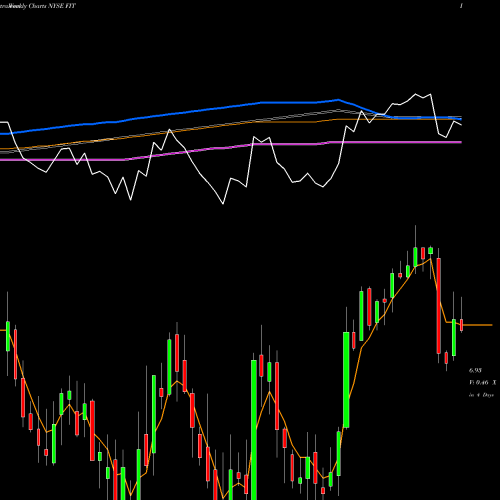Click the last red candlestick on the right
Image resolution: width=500 pixels, height=500 pixels.
[x=462, y=325]
